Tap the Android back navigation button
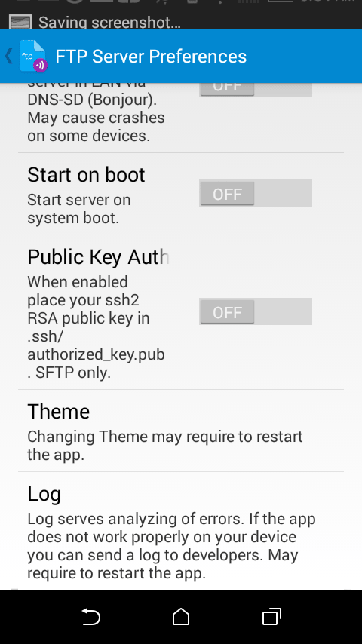This screenshot has width=362, height=644. 90,617
